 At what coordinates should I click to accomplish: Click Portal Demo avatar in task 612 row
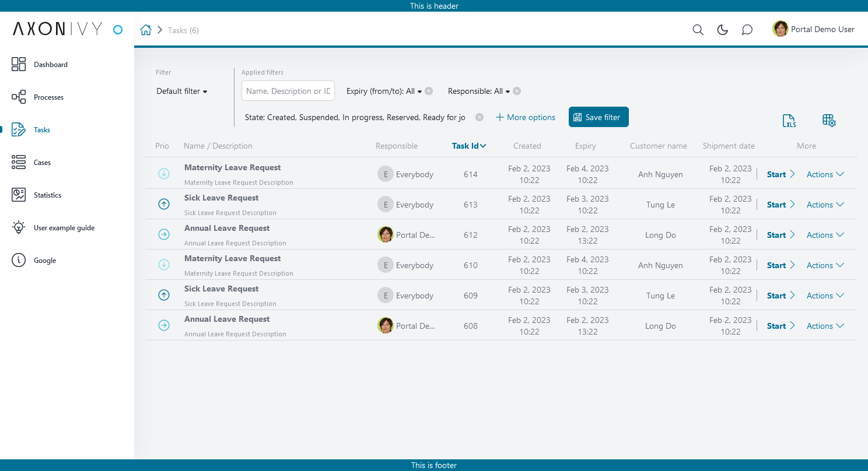pyautogui.click(x=385, y=234)
